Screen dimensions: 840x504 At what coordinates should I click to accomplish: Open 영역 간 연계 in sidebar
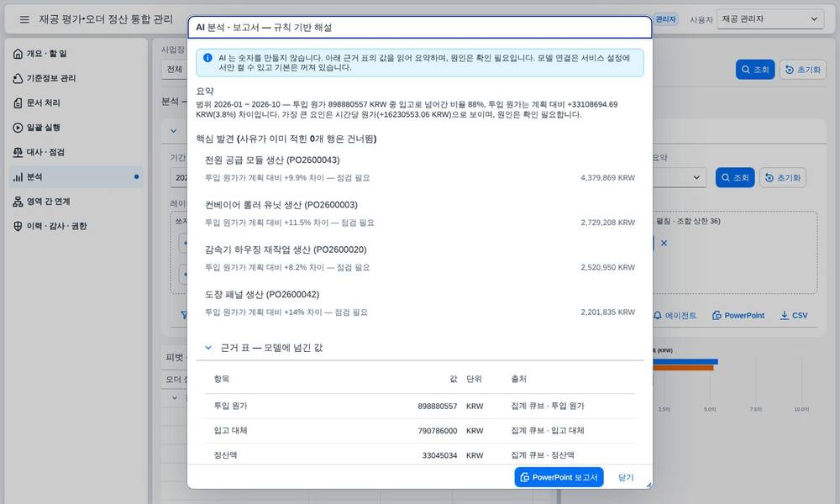(76, 202)
